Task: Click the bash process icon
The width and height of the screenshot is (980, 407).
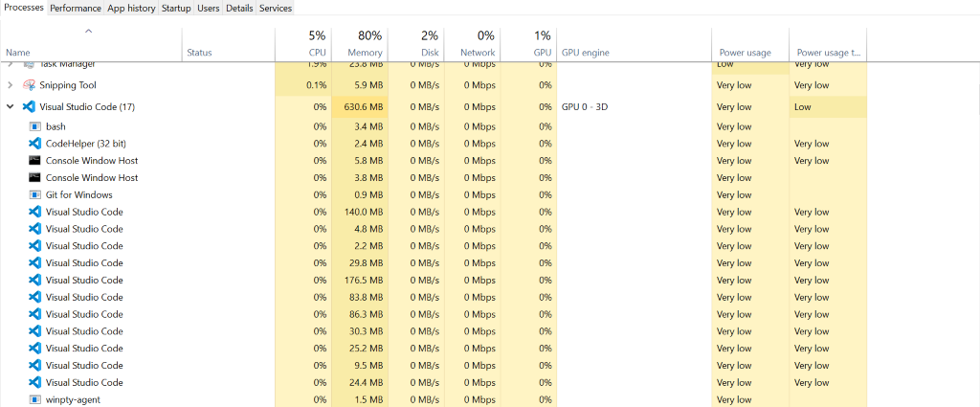Action: [x=34, y=126]
